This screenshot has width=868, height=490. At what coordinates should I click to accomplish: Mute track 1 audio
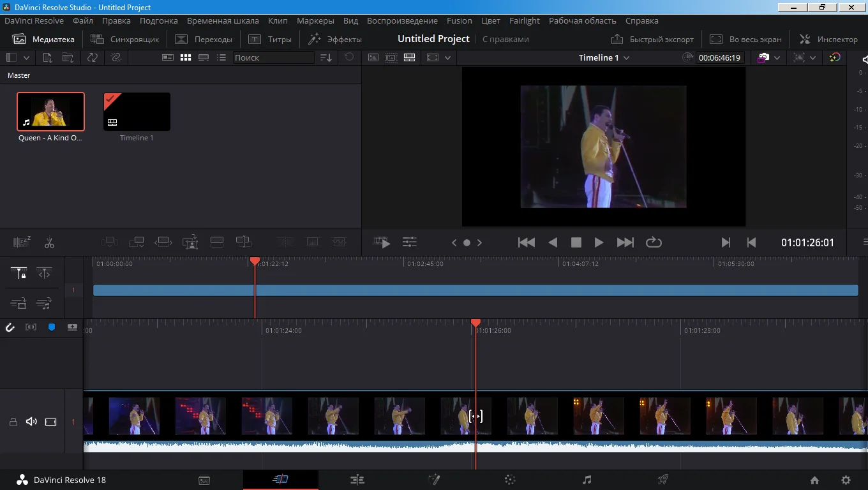31,422
